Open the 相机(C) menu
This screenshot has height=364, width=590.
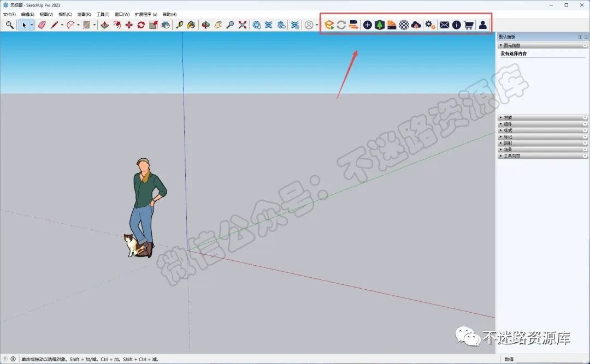(65, 14)
